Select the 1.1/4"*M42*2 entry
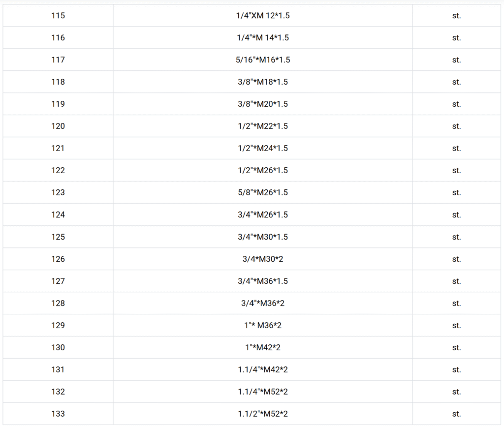Image resolution: width=504 pixels, height=427 pixels. pyautogui.click(x=262, y=370)
